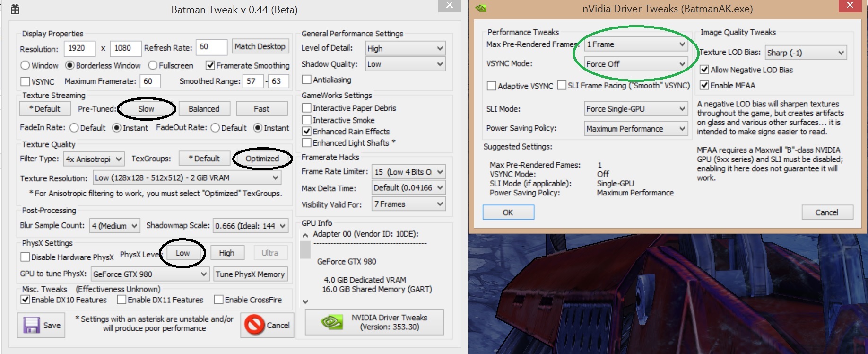Select Balanced texture streaming preset
The width and height of the screenshot is (868, 354).
(204, 109)
